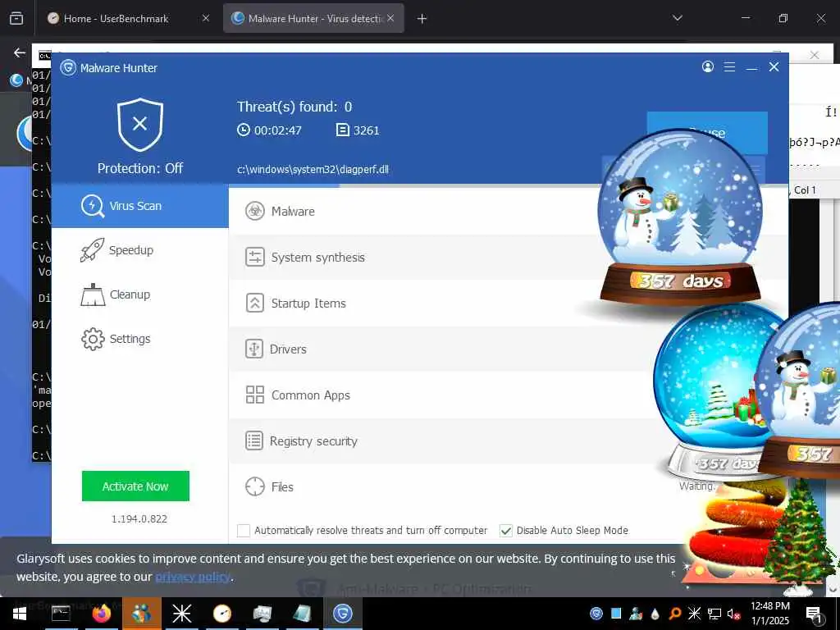
Task: Open the Virus Scan section
Action: point(139,206)
